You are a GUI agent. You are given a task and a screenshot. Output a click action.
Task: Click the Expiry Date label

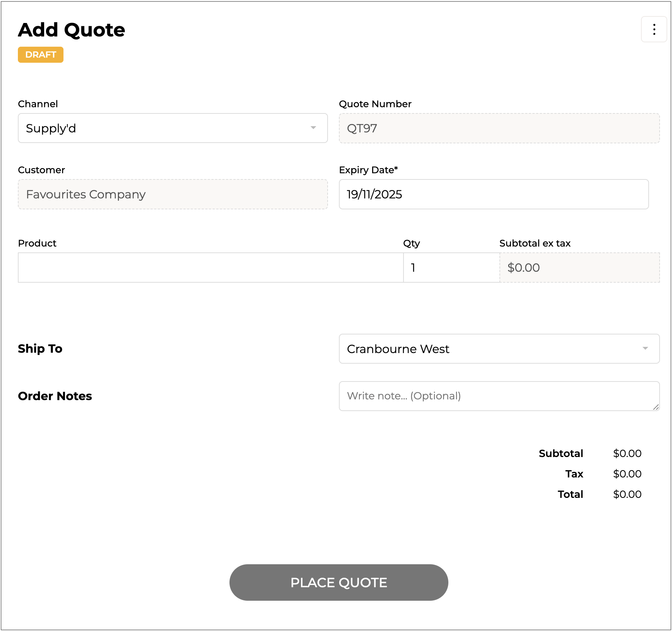click(368, 170)
